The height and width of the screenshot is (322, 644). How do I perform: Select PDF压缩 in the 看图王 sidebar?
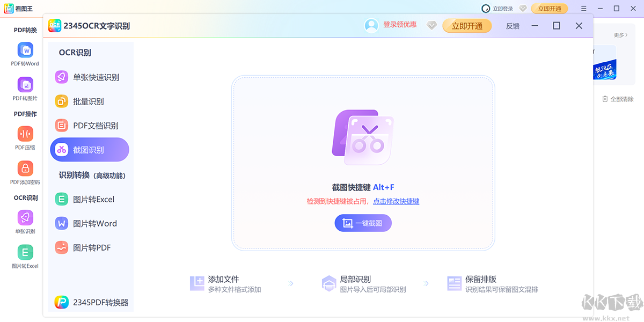(x=25, y=138)
